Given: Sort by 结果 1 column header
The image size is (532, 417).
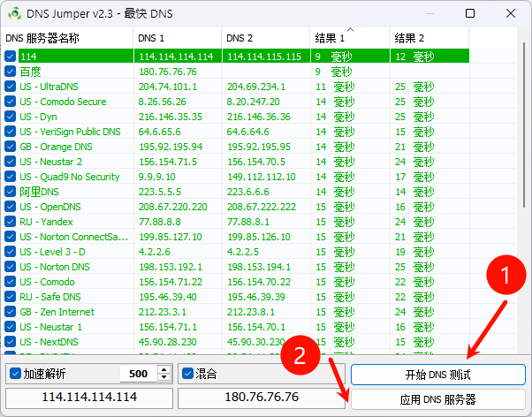Looking at the screenshot, I should click(x=350, y=38).
